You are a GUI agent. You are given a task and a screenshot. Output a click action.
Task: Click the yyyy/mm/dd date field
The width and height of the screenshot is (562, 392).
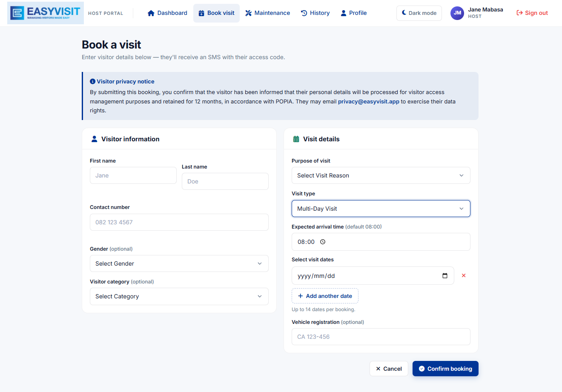tap(373, 276)
